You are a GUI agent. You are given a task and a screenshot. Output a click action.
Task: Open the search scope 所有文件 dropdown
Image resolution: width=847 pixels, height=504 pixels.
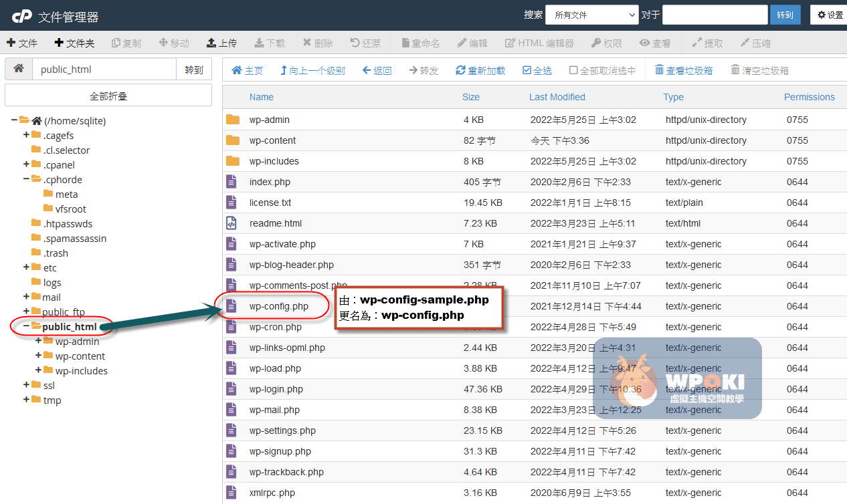pos(591,15)
